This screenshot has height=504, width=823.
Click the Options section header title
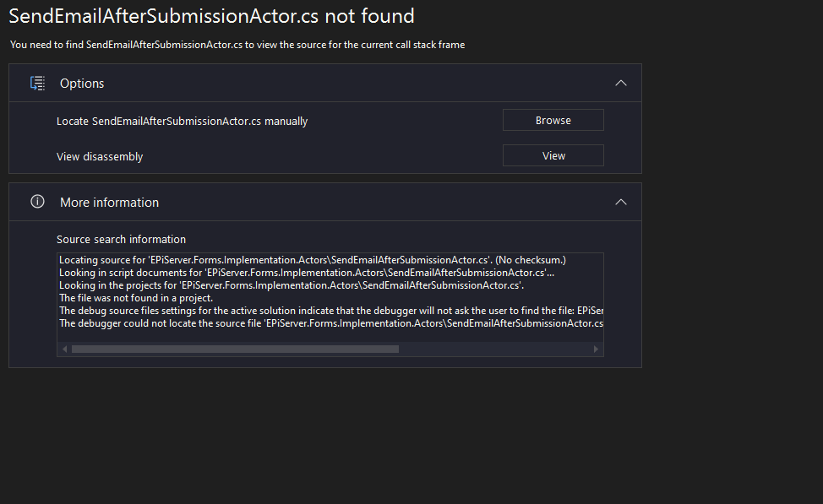(82, 84)
